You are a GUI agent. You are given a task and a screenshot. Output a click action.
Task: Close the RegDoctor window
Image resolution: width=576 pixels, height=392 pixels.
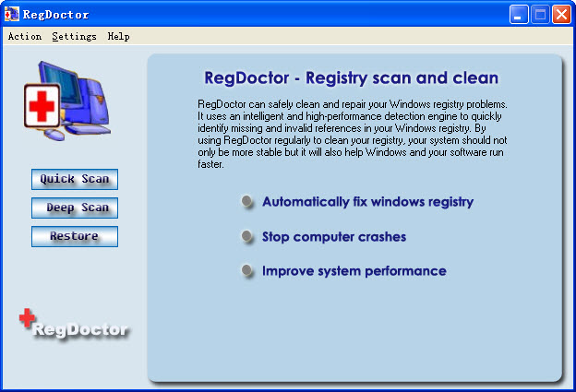point(561,14)
